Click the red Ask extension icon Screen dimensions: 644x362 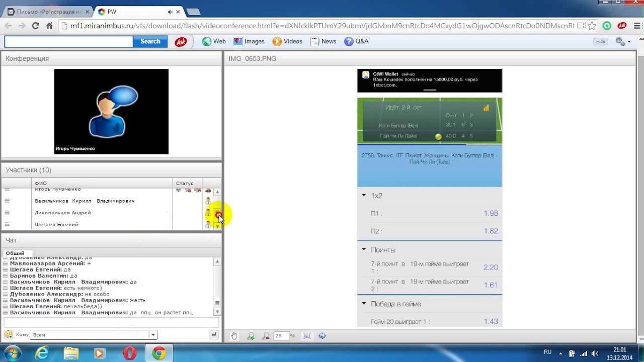coord(622,26)
